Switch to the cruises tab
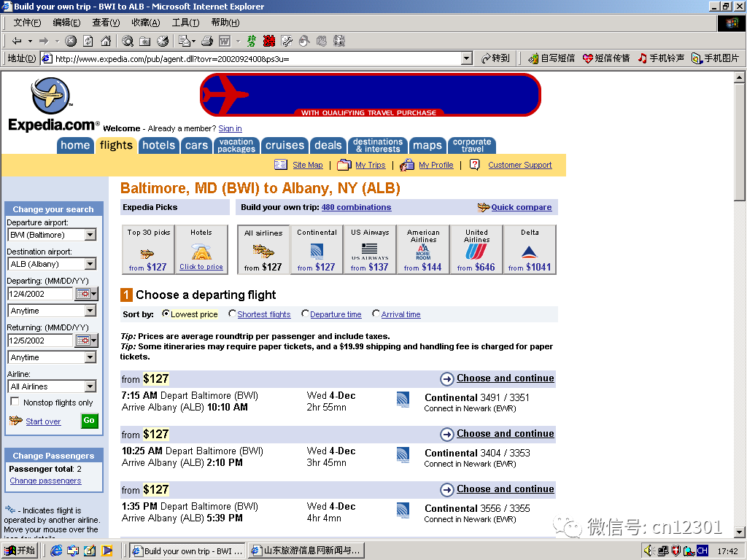This screenshot has height=560, width=747. (x=285, y=145)
